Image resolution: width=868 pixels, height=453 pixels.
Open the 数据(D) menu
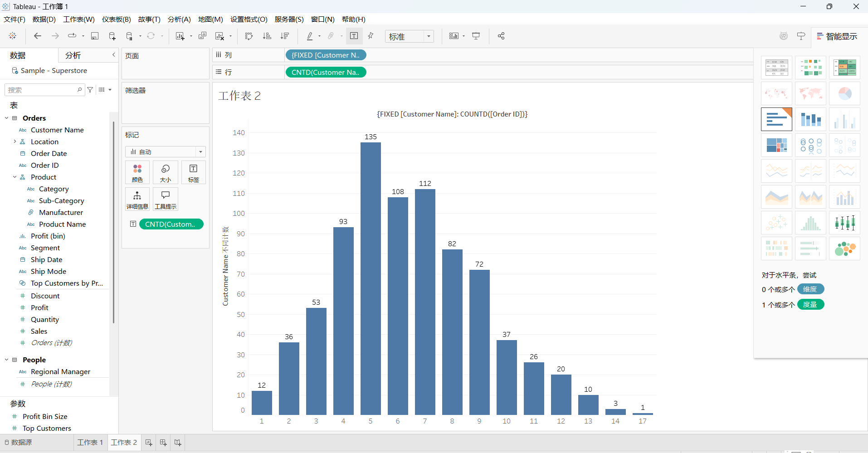(44, 19)
